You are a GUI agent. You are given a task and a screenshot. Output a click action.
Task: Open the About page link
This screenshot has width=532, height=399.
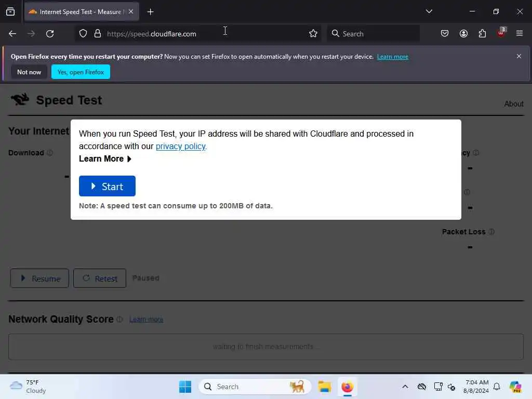[514, 104]
